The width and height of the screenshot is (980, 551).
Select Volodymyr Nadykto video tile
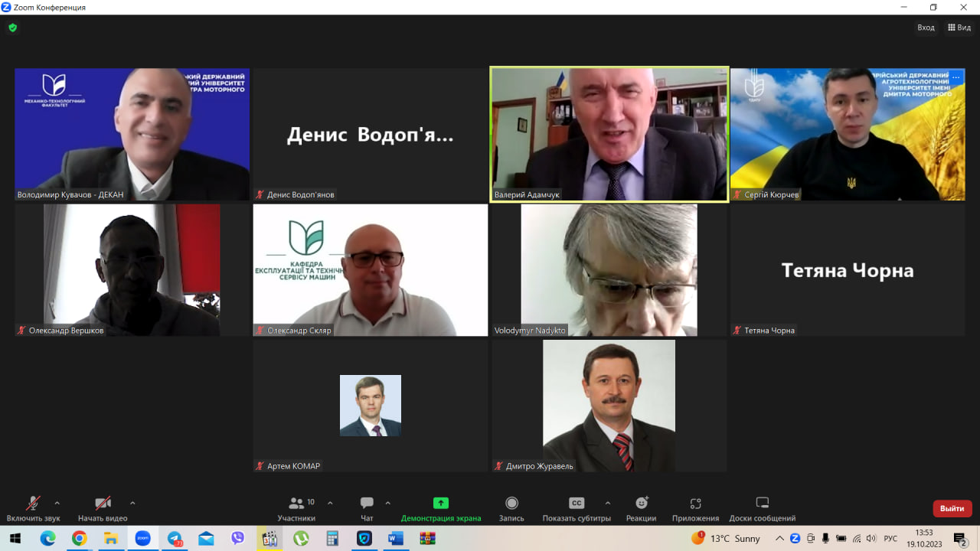coord(609,269)
